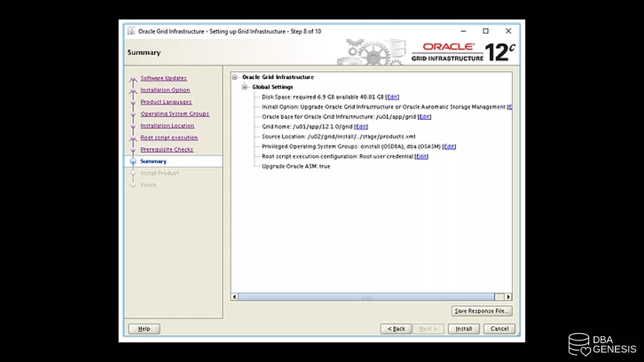Click the Oracle installer title bar icon
Viewport: 644px width, 362px height.
[131, 31]
